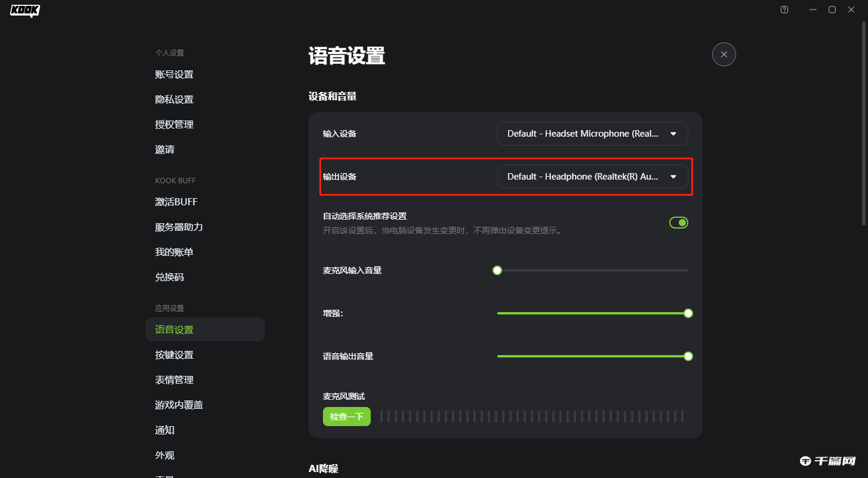Open 表情管理 from the sidebar
The width and height of the screenshot is (868, 478).
coord(174,380)
